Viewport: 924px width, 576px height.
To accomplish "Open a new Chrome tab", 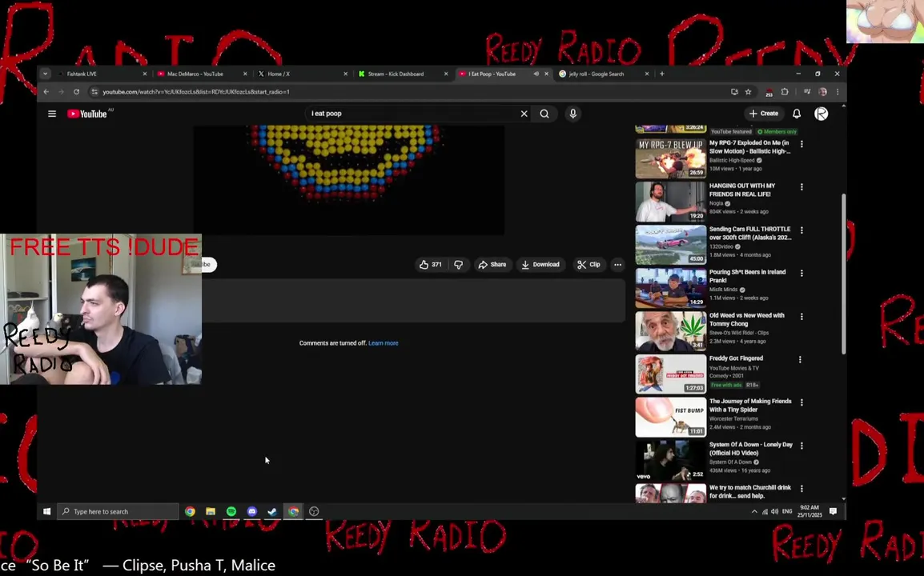I will pos(661,74).
